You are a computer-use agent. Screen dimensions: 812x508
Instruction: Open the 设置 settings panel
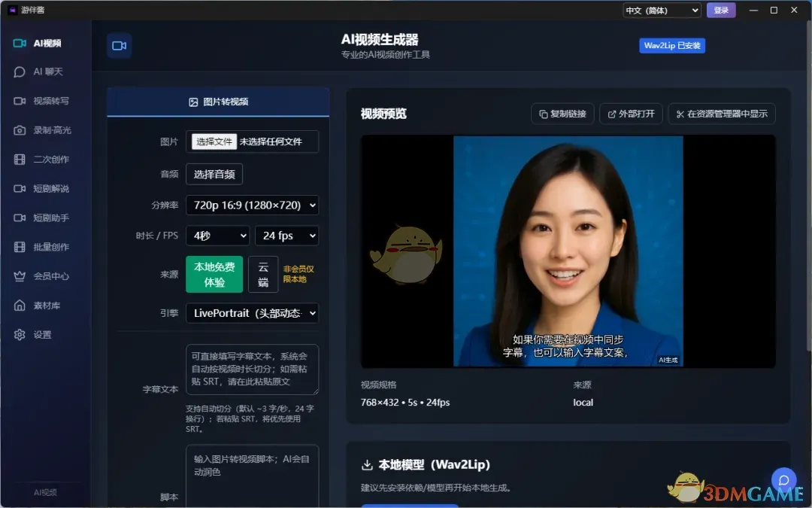(43, 334)
